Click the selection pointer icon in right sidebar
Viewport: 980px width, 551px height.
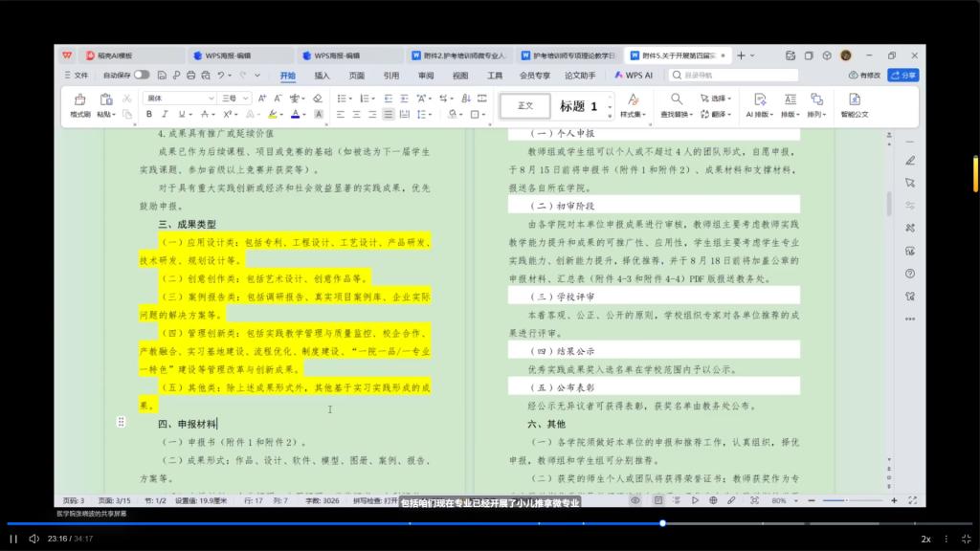click(910, 183)
